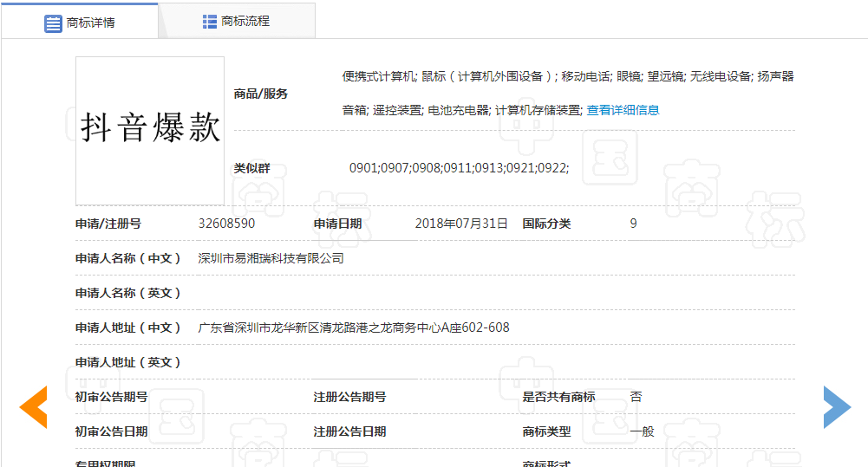Click the 商品/服务 label
This screenshot has width=868, height=467.
coord(261,94)
